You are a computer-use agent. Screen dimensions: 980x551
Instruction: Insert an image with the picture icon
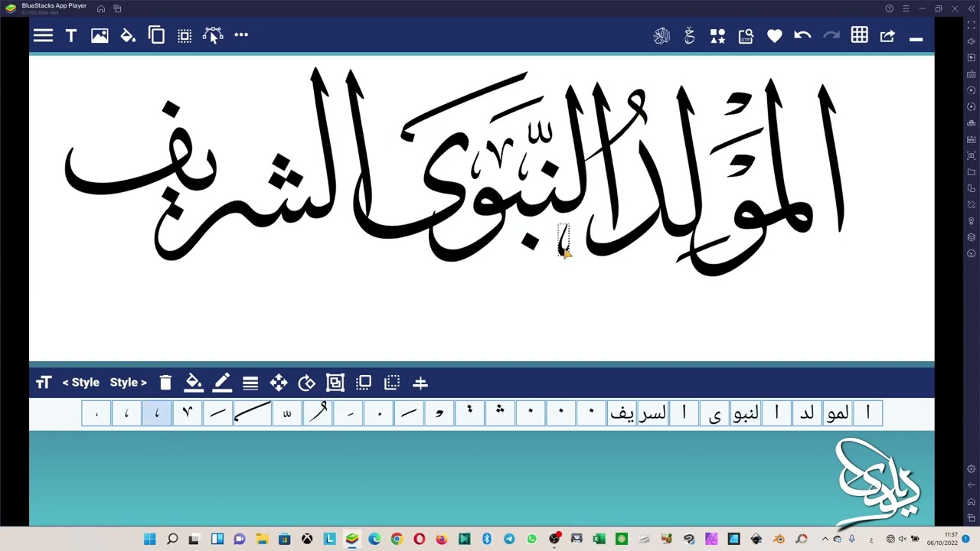point(100,35)
